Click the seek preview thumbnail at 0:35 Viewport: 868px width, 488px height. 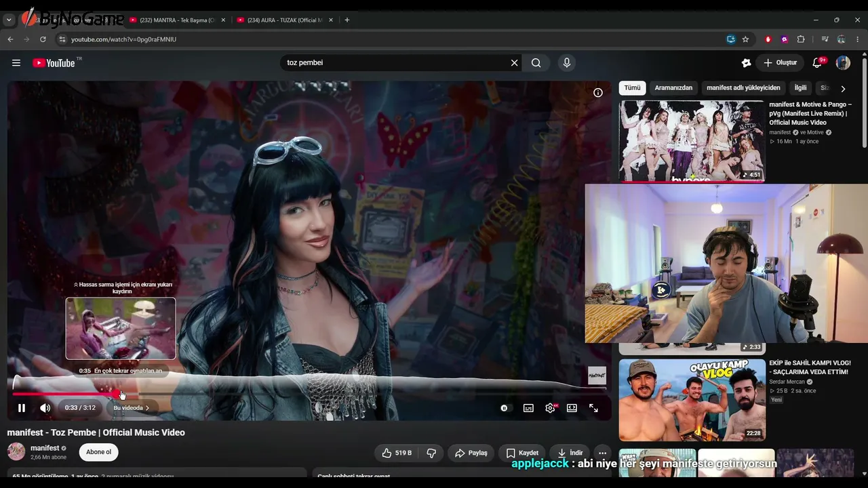121,329
